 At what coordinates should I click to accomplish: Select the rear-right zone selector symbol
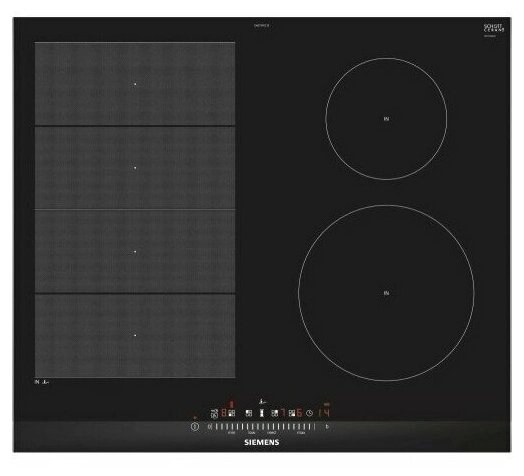[275, 413]
